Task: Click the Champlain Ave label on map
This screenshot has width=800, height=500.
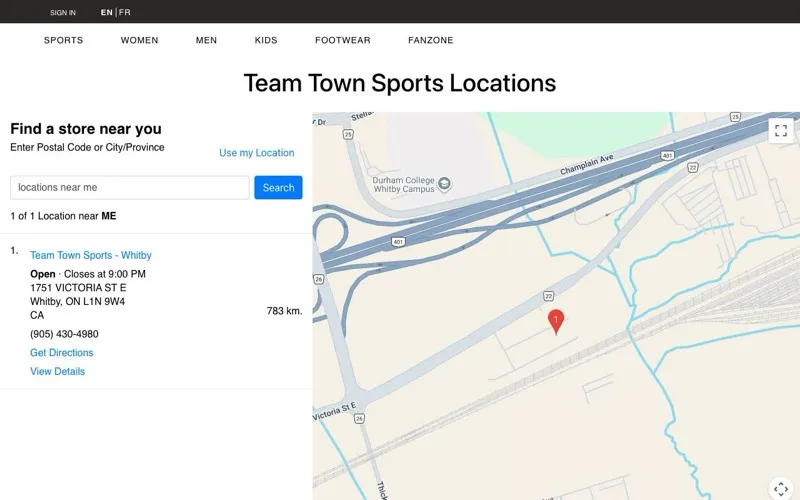Action: coord(587,165)
